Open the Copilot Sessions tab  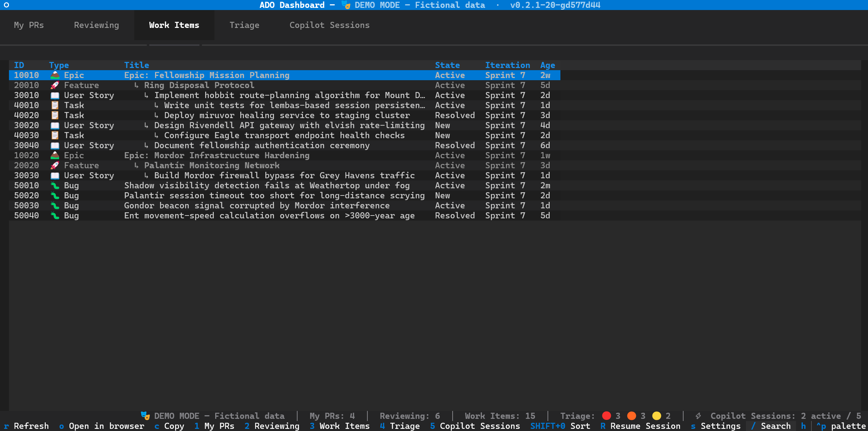[x=329, y=25]
